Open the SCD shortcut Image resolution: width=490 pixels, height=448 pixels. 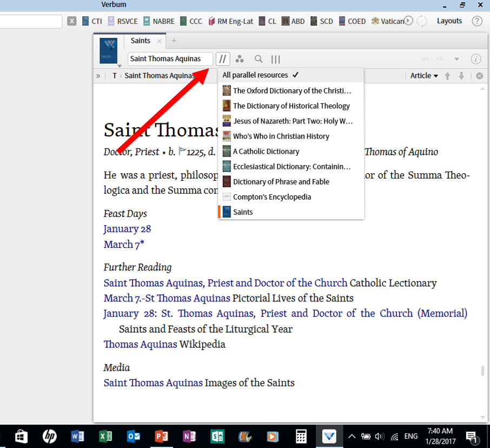point(322,21)
